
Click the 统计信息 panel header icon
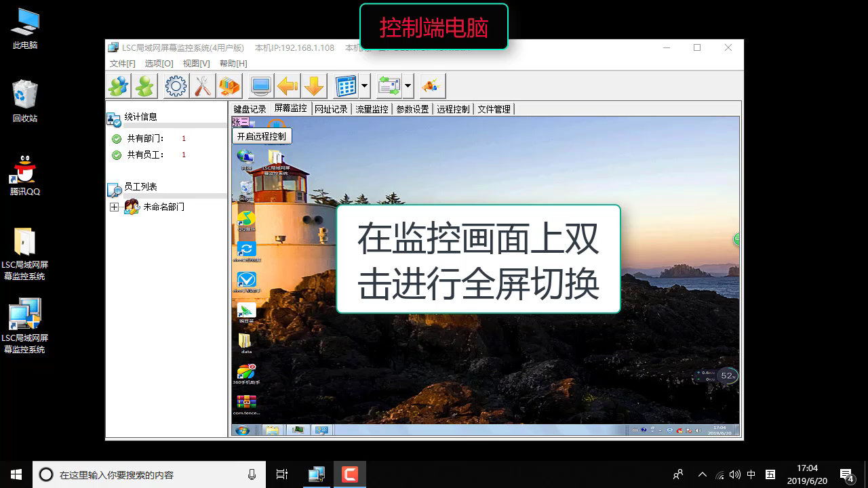pos(113,119)
